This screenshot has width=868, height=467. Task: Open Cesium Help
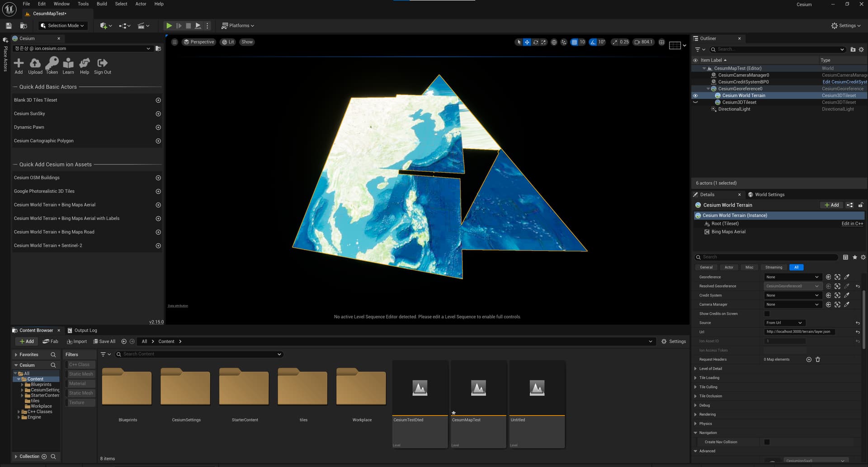[x=85, y=66]
